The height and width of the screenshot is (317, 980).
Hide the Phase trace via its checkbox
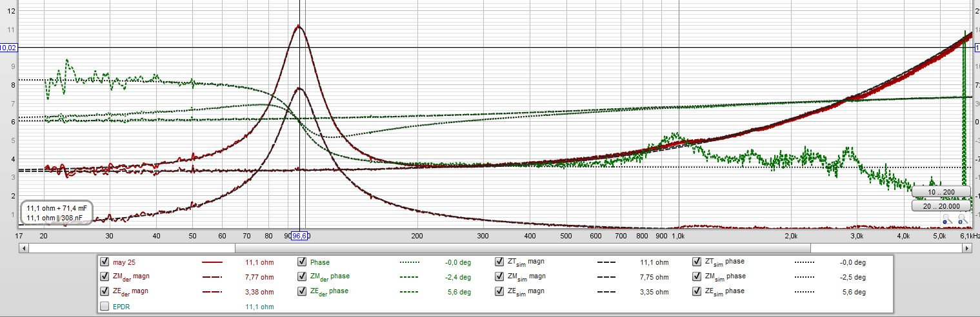pyautogui.click(x=302, y=263)
